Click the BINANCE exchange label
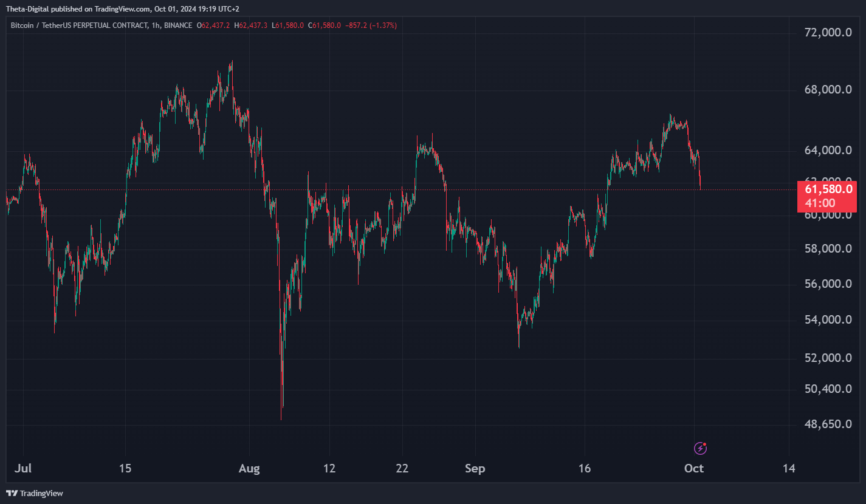The height and width of the screenshot is (504, 866). (x=177, y=26)
